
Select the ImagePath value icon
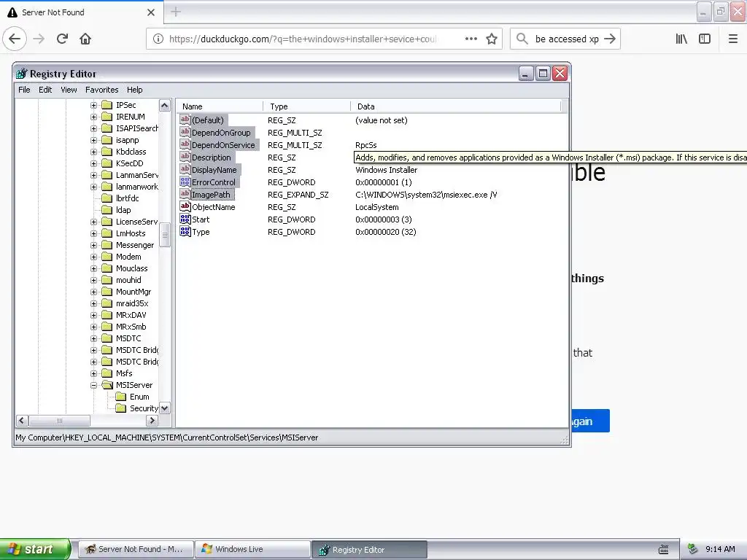(185, 194)
